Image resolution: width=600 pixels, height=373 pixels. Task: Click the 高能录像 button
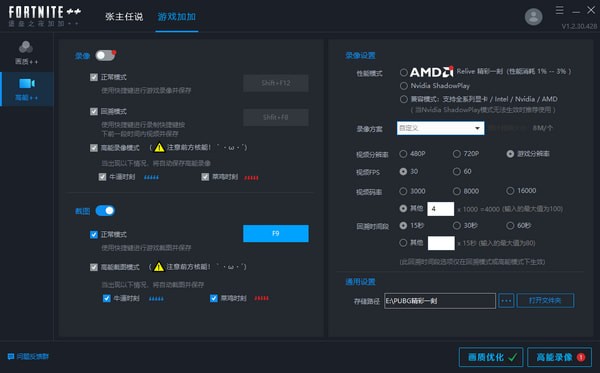pyautogui.click(x=559, y=357)
